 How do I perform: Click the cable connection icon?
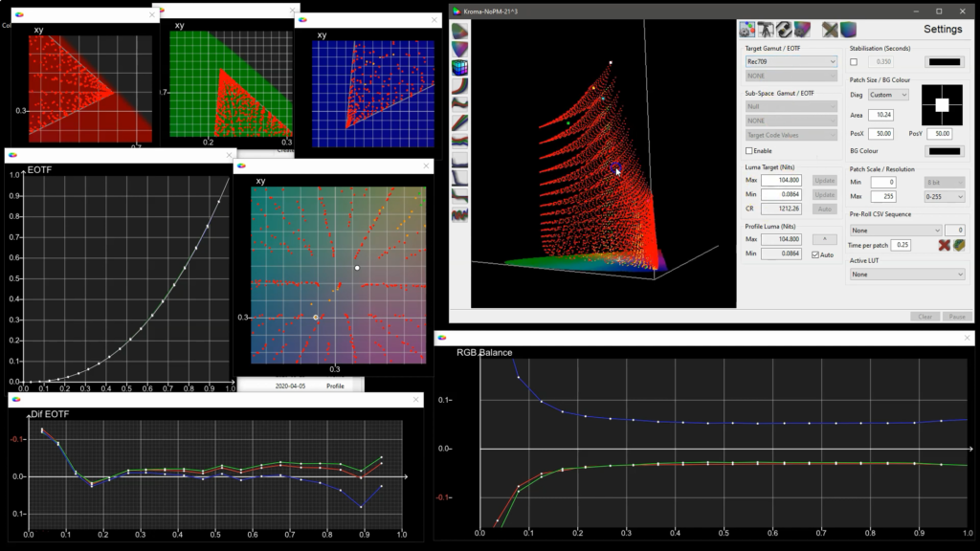pyautogui.click(x=784, y=30)
